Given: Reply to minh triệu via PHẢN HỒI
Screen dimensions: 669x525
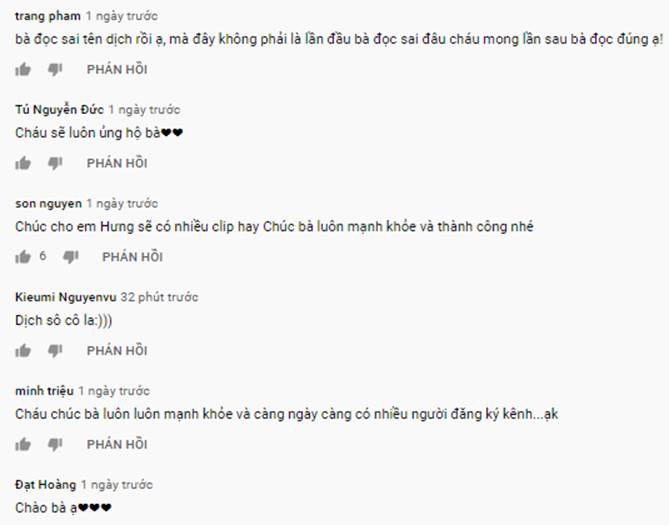Looking at the screenshot, I should 117,444.
